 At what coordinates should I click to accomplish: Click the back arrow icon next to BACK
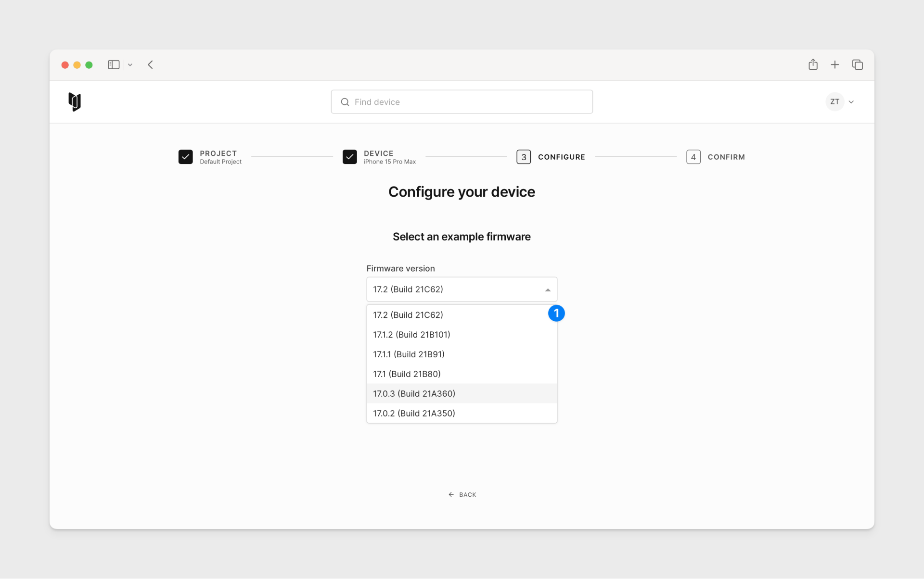point(450,494)
